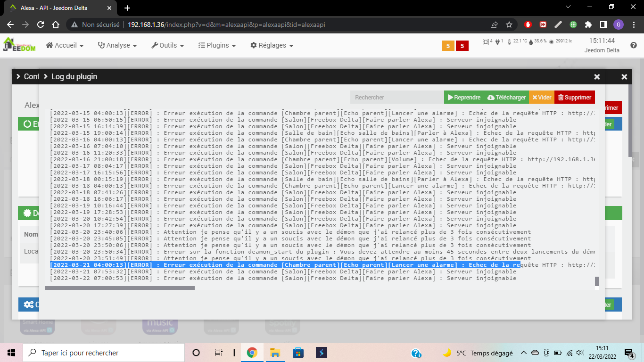Viewport: 644px width, 362px height.
Task: Close the Log du plugin dialog
Action: [597, 76]
